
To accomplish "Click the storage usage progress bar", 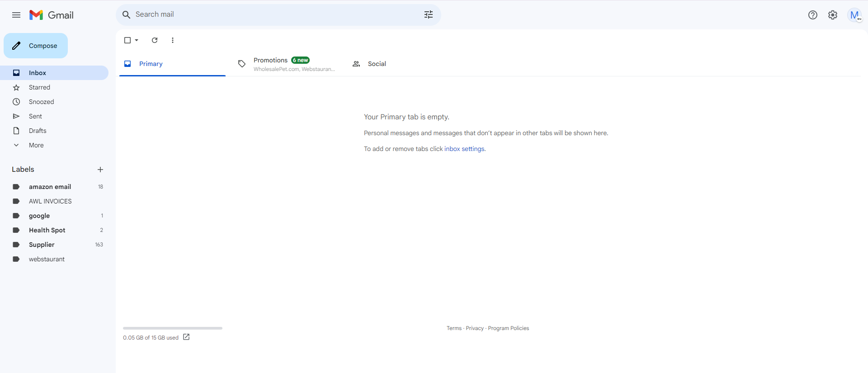I will (173, 328).
